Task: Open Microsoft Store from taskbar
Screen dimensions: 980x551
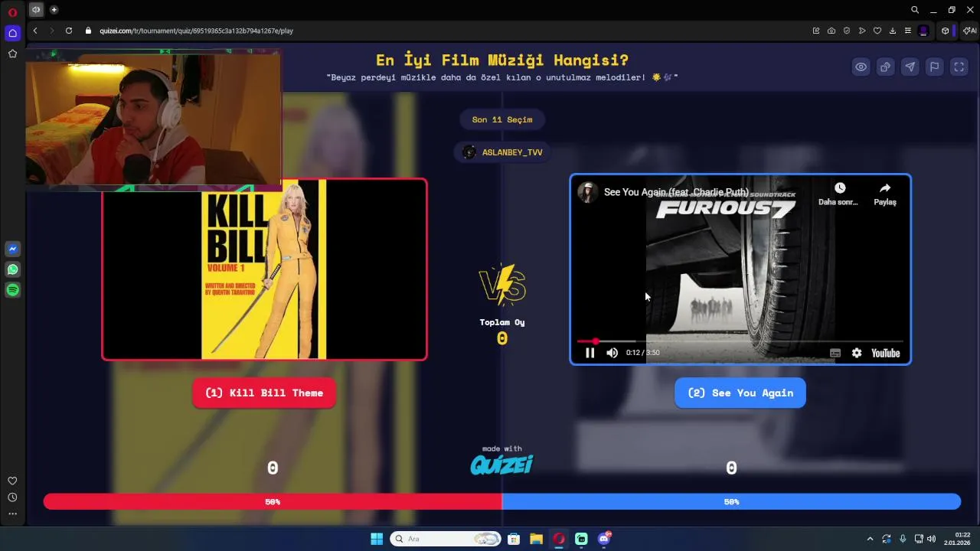Action: click(514, 539)
